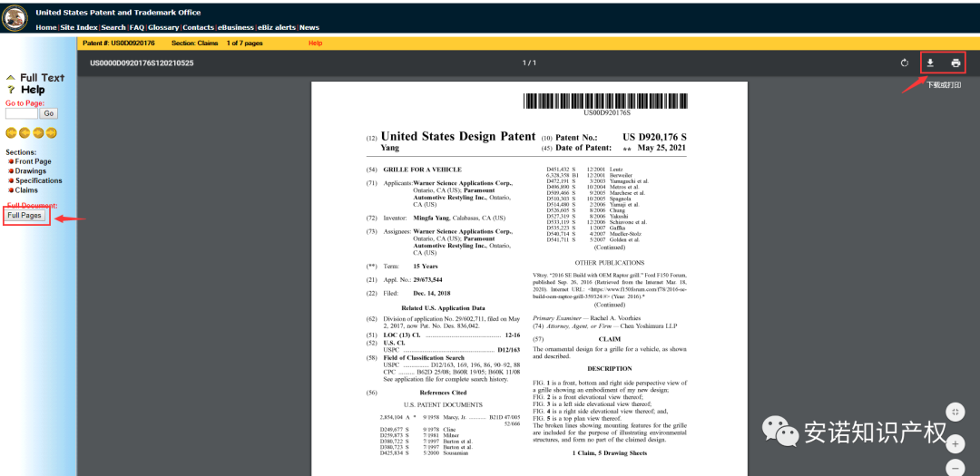Click the CLAIM heading
The image size is (980, 476).
[610, 338]
